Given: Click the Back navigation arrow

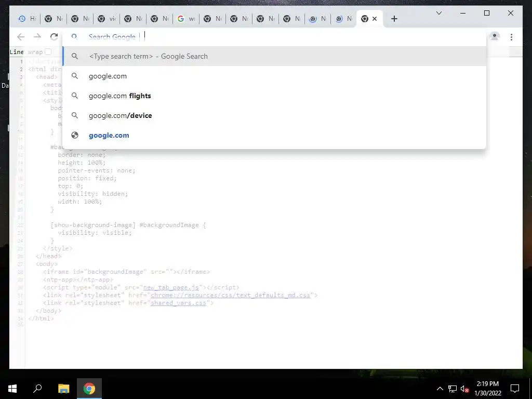Looking at the screenshot, I should pos(21,37).
